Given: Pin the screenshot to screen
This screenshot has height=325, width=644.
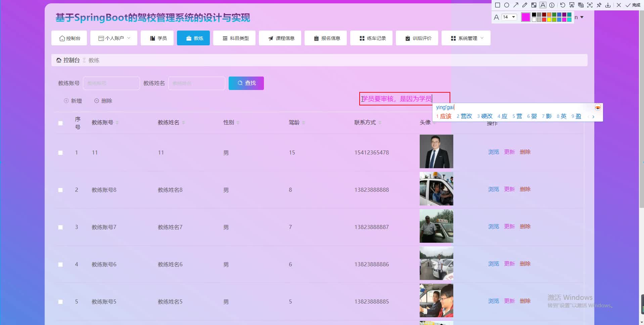Looking at the screenshot, I should pos(599,5).
